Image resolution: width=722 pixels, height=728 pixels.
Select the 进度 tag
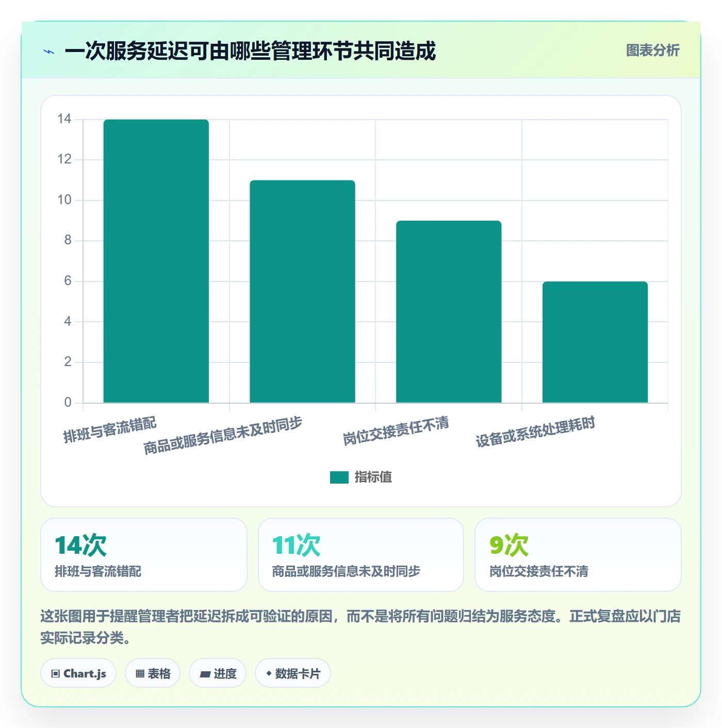click(x=218, y=673)
